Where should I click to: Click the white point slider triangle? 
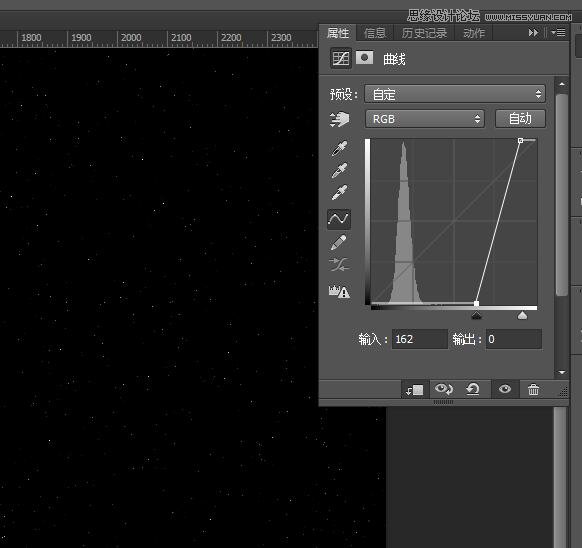[522, 316]
